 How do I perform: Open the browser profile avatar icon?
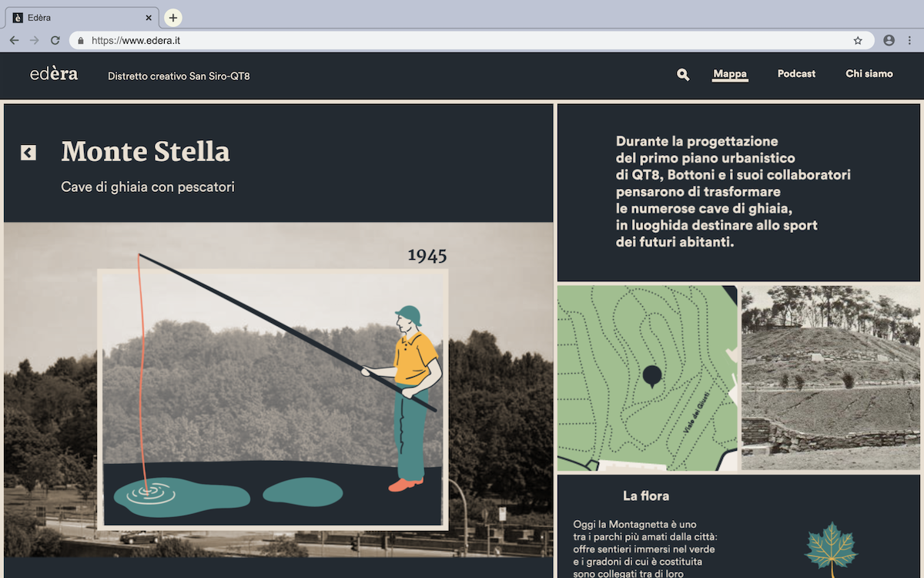point(889,40)
